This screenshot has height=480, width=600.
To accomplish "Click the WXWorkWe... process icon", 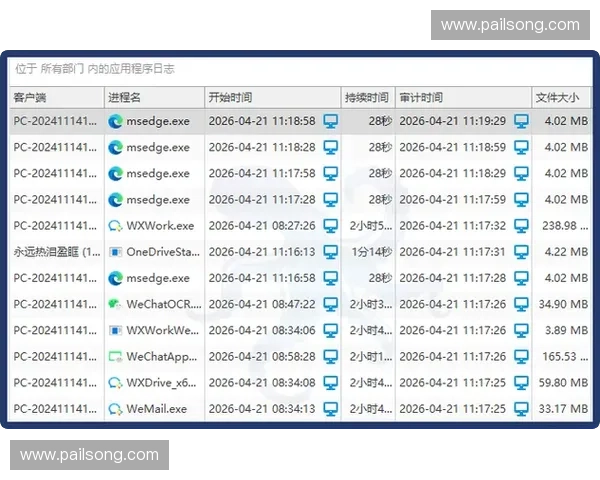I will tap(115, 330).
